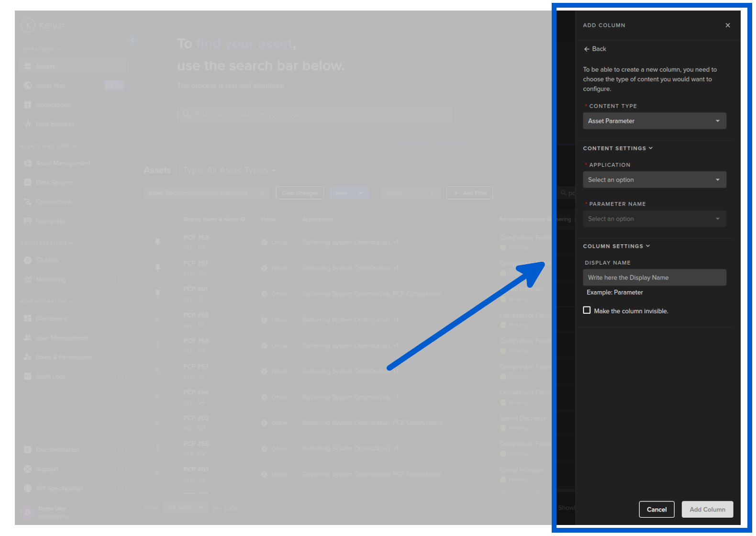Click the Asset Map globe icon

[x=28, y=86]
